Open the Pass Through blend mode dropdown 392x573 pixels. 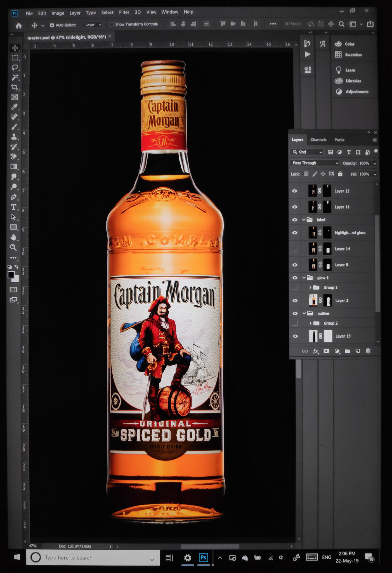[315, 163]
